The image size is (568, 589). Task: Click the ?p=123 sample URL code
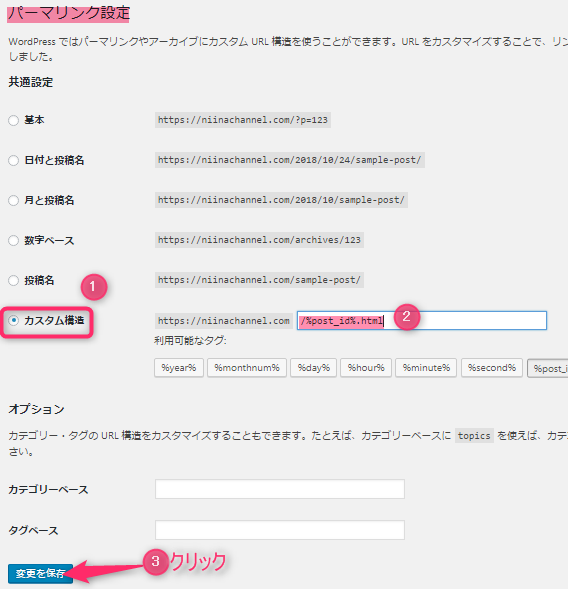pyautogui.click(x=243, y=120)
